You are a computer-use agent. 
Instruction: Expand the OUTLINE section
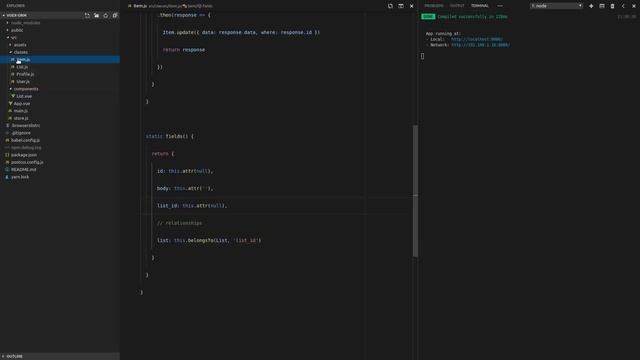[60, 356]
